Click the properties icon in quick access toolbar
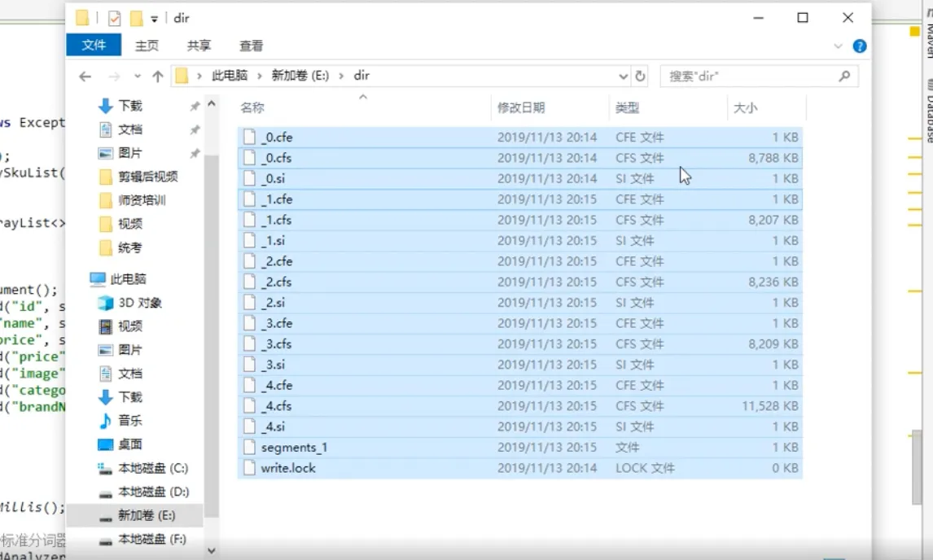This screenshot has width=933, height=560. pos(114,19)
